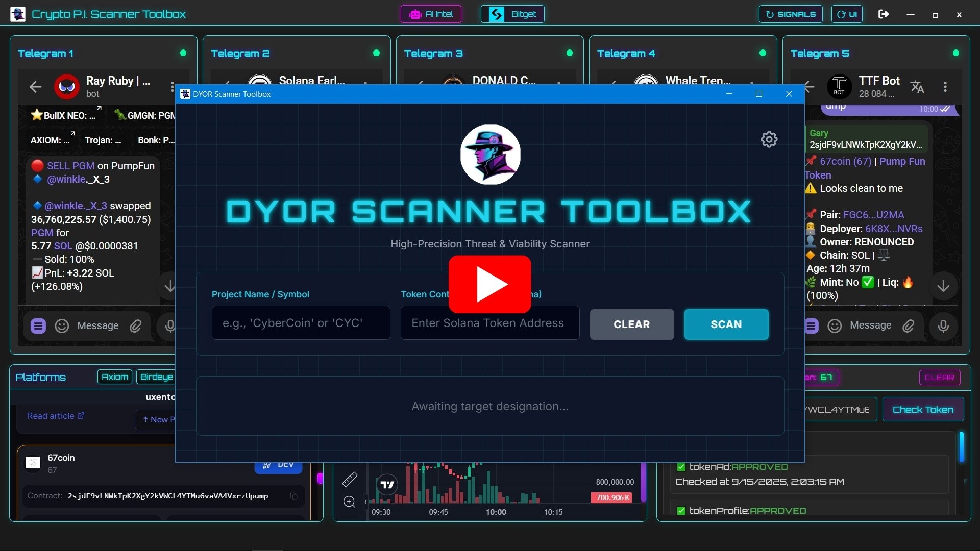Open DYOR Scanner settings gear

coord(769,139)
